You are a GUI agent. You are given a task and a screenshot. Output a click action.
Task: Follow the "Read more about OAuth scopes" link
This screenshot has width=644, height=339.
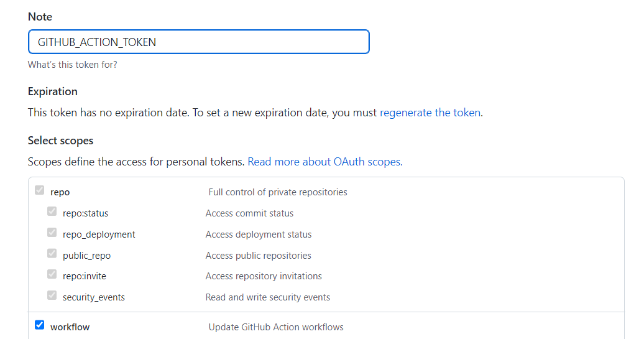(x=324, y=162)
